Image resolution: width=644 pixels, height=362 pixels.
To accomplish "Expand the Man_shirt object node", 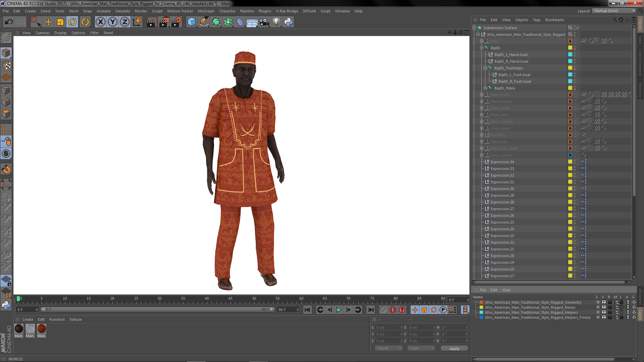I will point(482,115).
